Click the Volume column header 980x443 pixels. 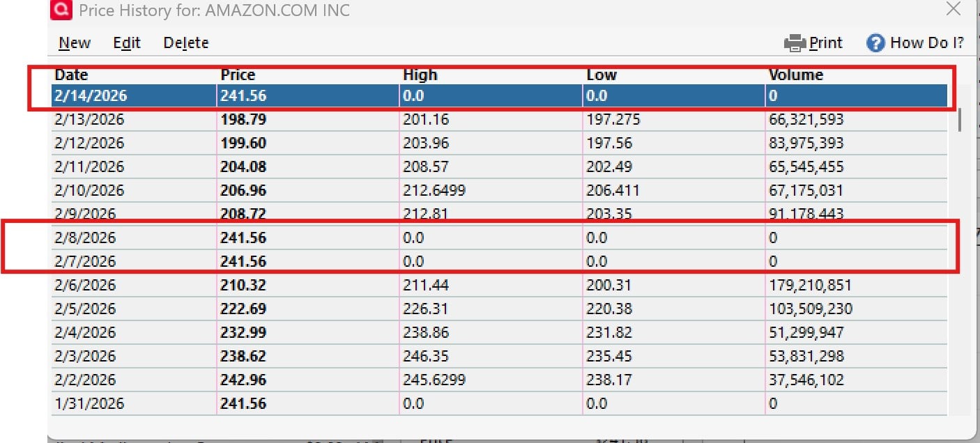tap(796, 75)
